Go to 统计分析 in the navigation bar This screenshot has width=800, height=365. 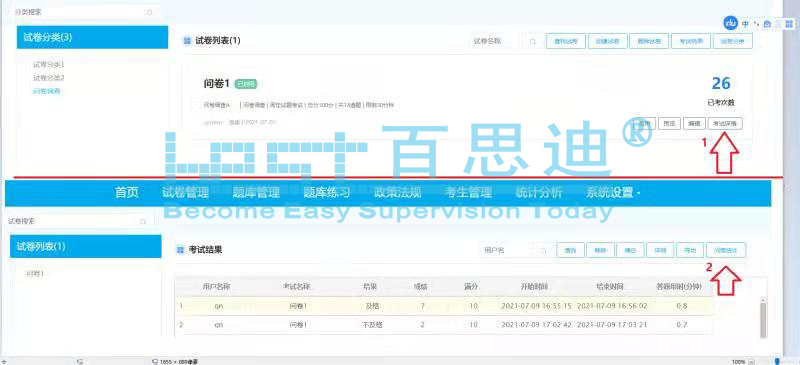(539, 193)
